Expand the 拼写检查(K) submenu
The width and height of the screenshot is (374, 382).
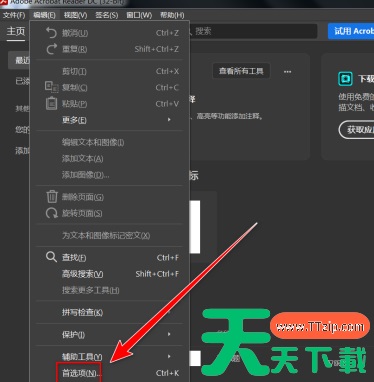pos(109,312)
